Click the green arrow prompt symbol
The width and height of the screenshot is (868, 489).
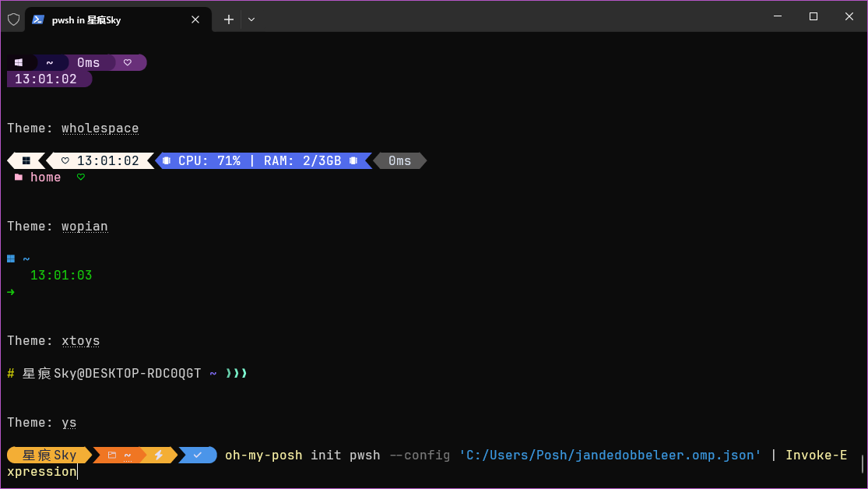(x=11, y=292)
